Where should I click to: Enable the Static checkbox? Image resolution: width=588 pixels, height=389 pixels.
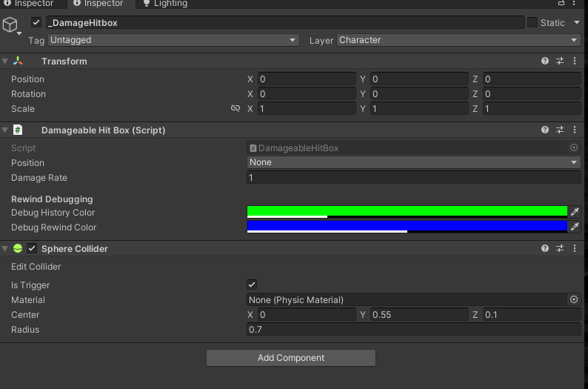[x=532, y=22]
